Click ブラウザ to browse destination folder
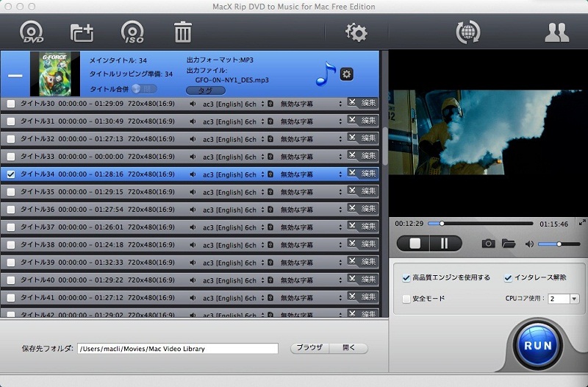This screenshot has width=588, height=387. click(x=309, y=348)
